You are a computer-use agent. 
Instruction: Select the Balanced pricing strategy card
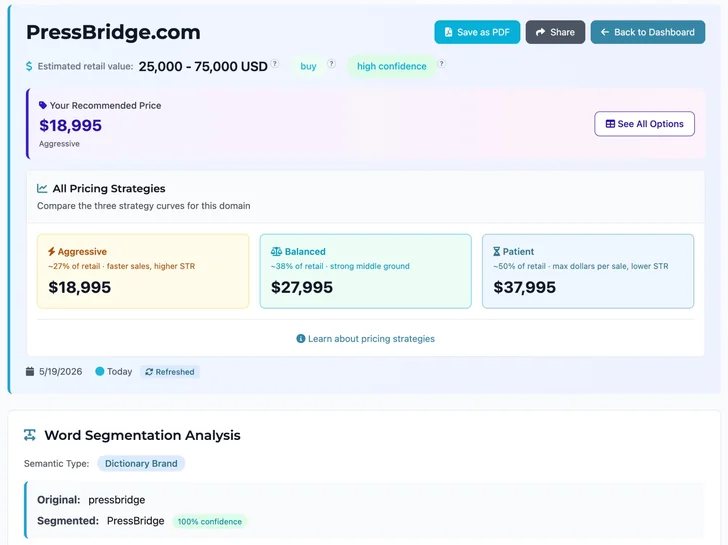point(365,271)
